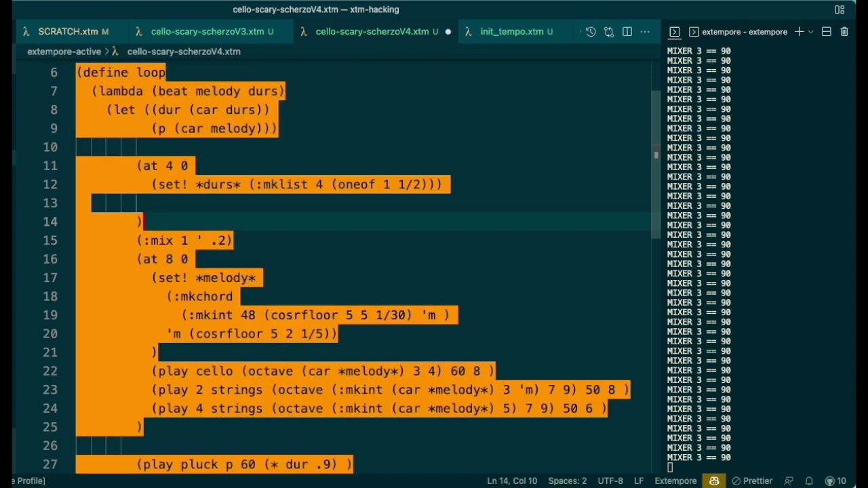The height and width of the screenshot is (488, 868).
Task: Click Ln 14, Col 10 status
Action: (x=512, y=481)
